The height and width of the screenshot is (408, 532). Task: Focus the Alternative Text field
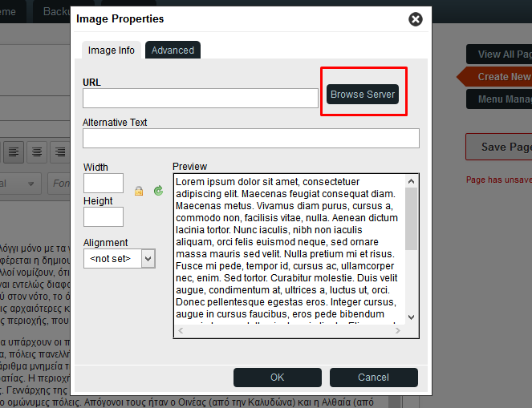coord(251,138)
